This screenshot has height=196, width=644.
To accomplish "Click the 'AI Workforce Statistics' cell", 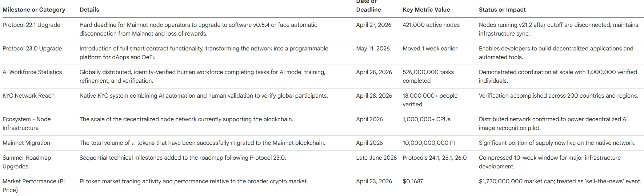I will [32, 72].
